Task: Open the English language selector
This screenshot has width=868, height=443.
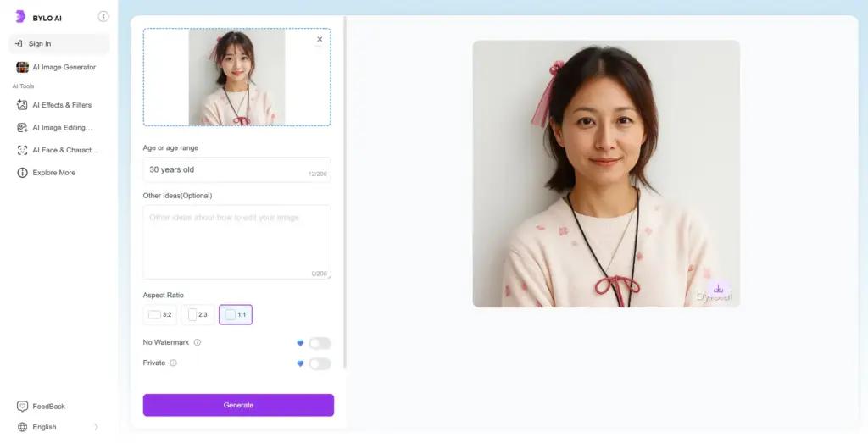Action: pyautogui.click(x=58, y=427)
